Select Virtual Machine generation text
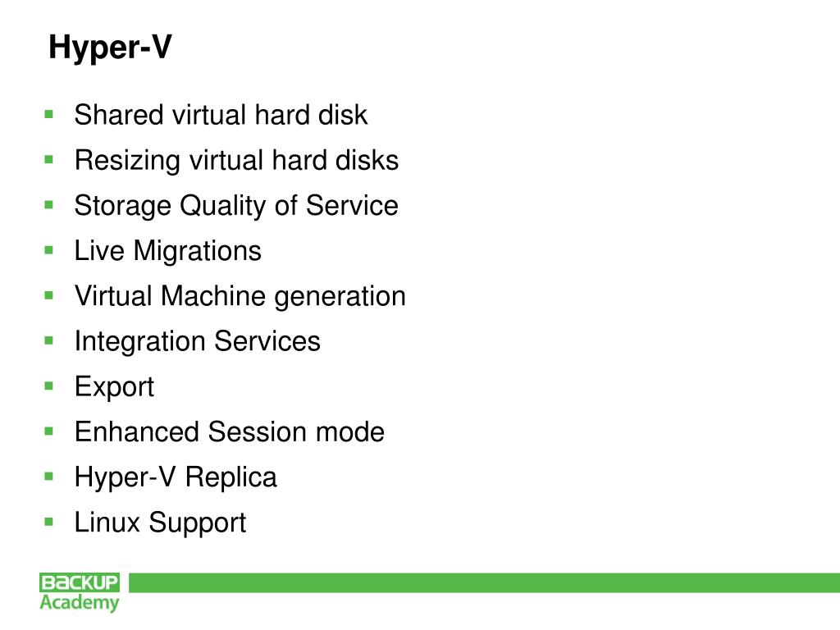Image resolution: width=840 pixels, height=630 pixels. (x=240, y=297)
